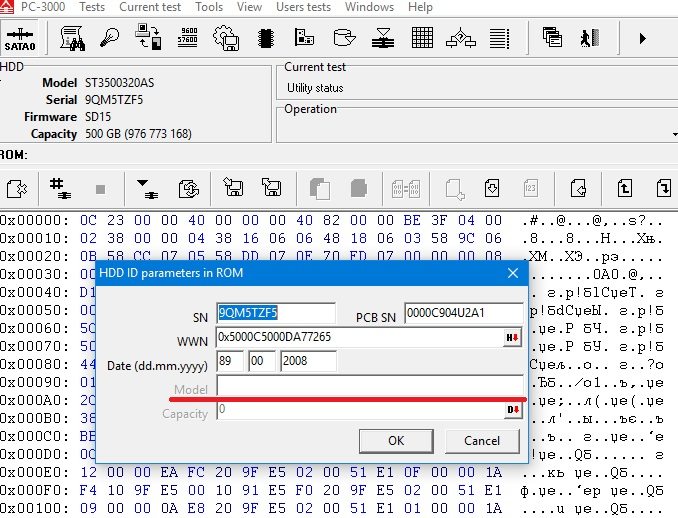Click the first floppy with arrow icon

click(x=233, y=187)
